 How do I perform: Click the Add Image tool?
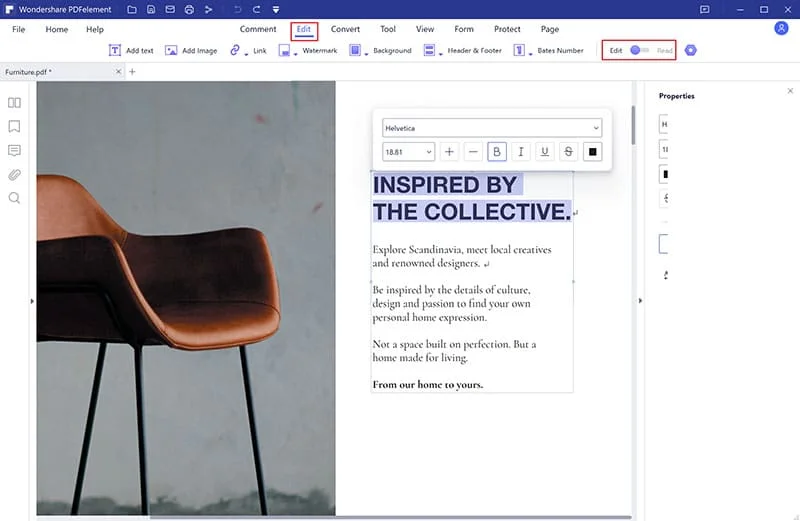point(191,51)
